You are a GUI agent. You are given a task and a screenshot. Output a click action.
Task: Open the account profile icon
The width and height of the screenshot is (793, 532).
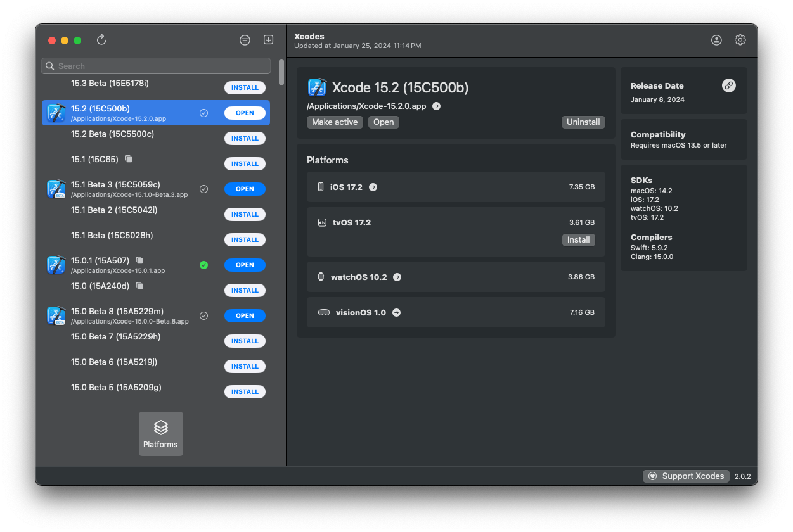[716, 40]
